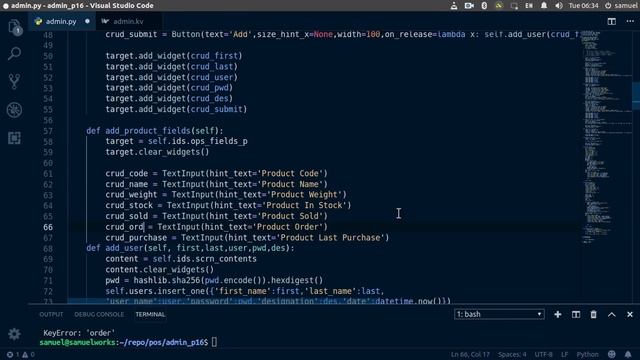
Task: Click the 'Product Sold' hint text string
Action: 292,216
